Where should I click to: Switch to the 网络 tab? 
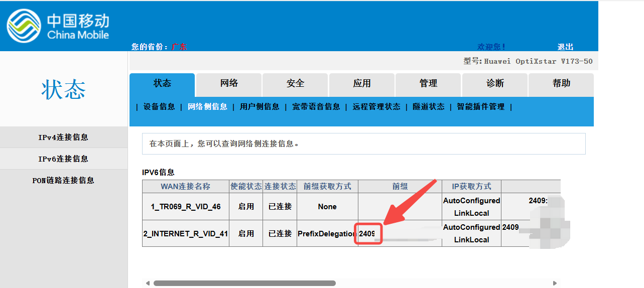(x=229, y=84)
